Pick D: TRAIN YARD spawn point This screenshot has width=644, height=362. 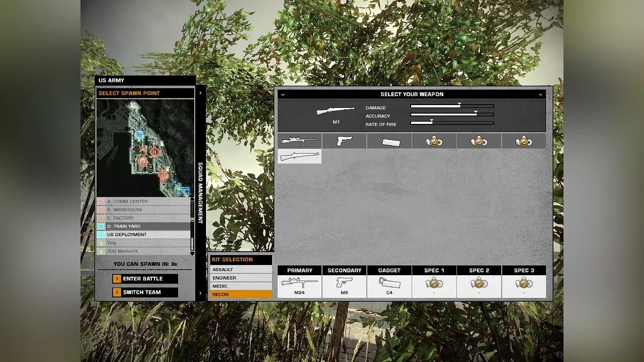click(143, 226)
